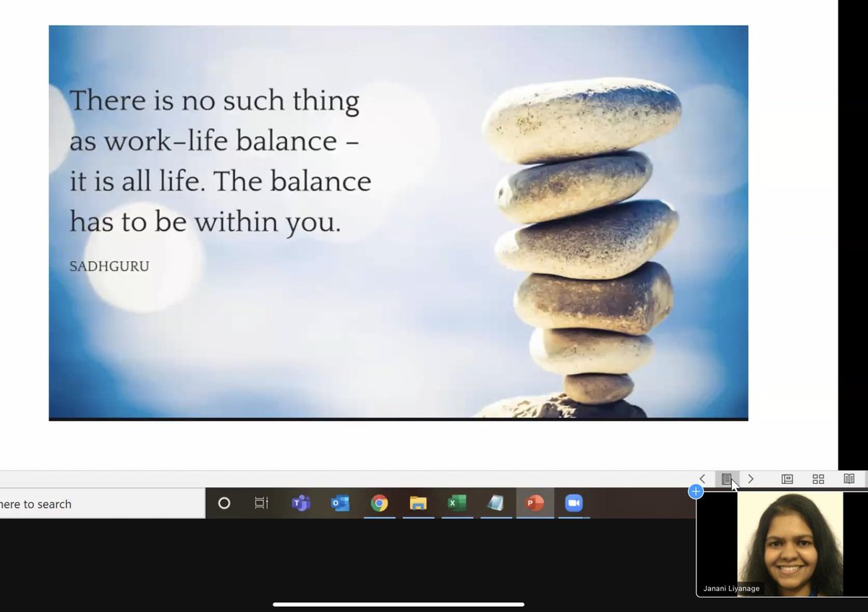
Task: Click the Cortana circle icon
Action: point(224,503)
